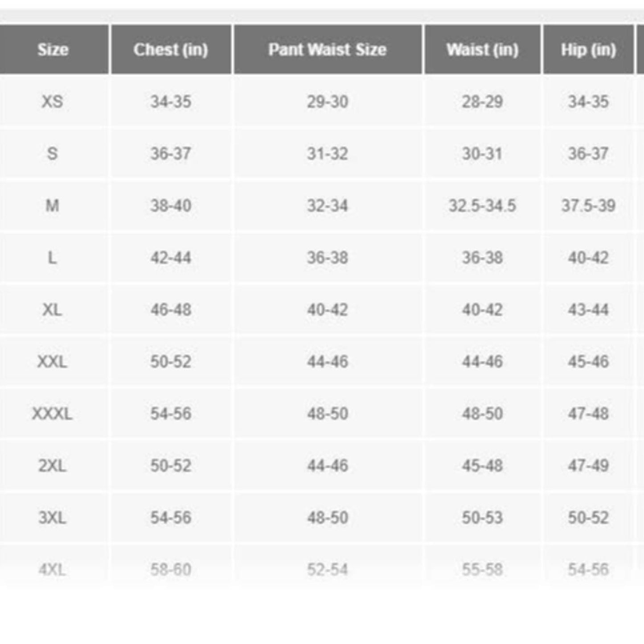Screen dimensions: 644x644
Task: Select the 46-48 chest cell
Action: click(x=171, y=309)
